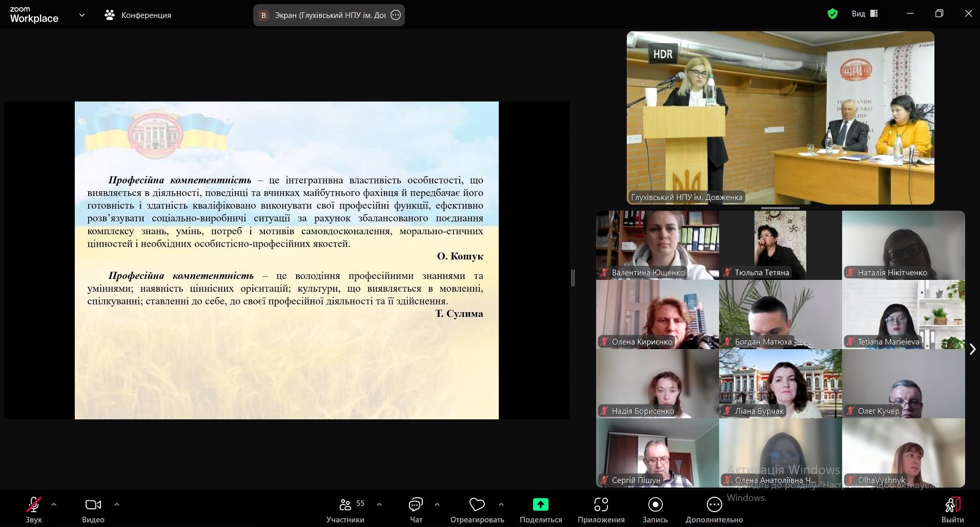Show next page of participant videos
Viewport: 980px width, 527px height.
pos(972,349)
